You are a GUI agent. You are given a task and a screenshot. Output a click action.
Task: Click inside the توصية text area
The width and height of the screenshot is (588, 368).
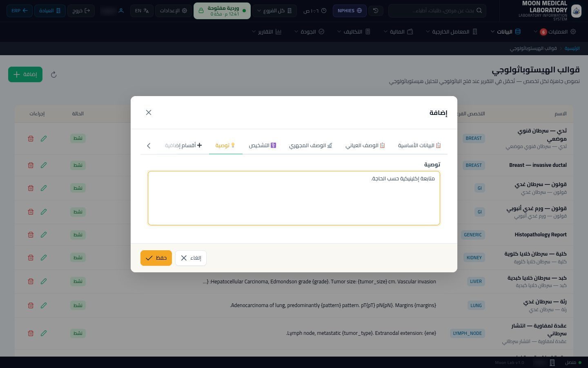[x=294, y=198]
